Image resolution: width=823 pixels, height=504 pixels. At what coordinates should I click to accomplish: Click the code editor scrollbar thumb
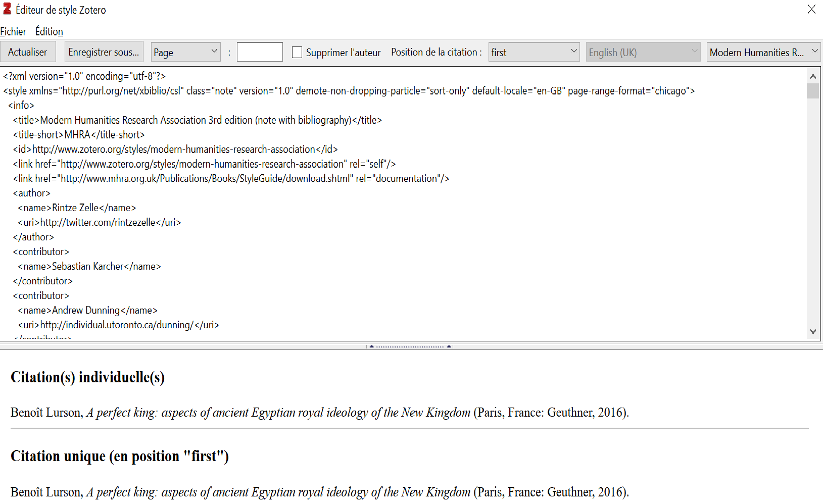(813, 91)
